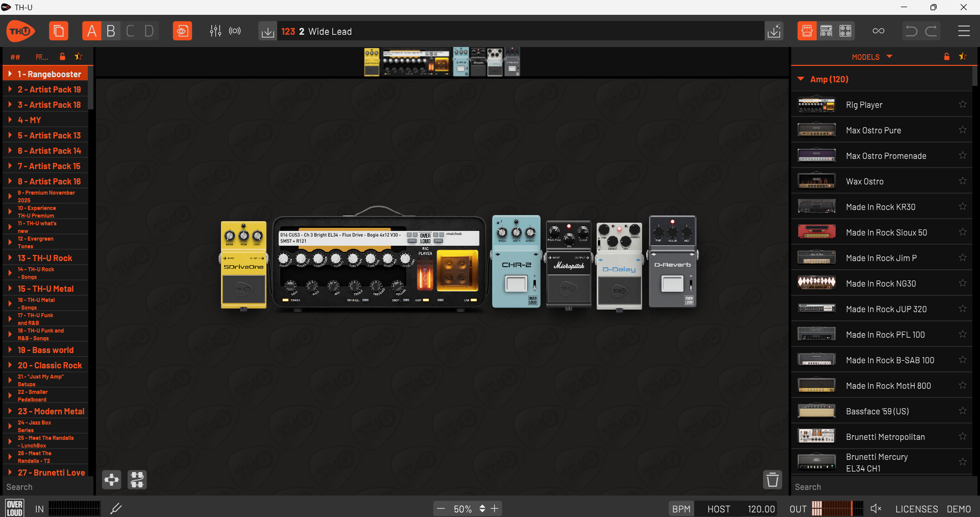Favorite Made In Rock KR30 model

(x=963, y=206)
